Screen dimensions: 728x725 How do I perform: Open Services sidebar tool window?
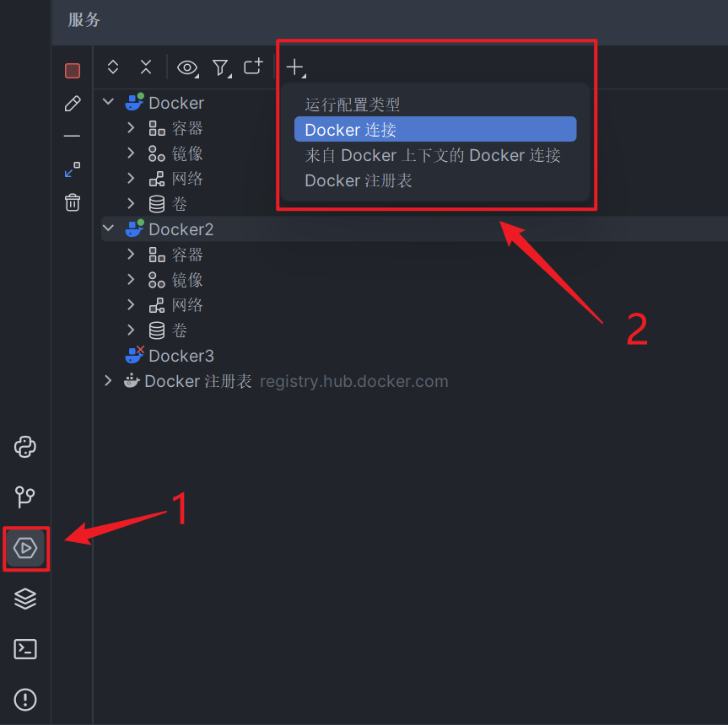pos(25,548)
